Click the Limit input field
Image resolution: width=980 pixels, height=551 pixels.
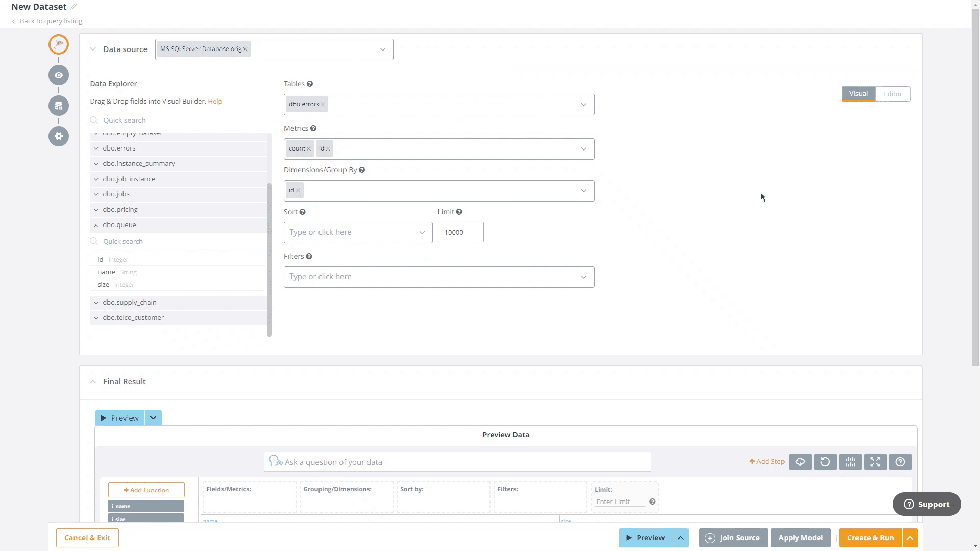coord(460,232)
